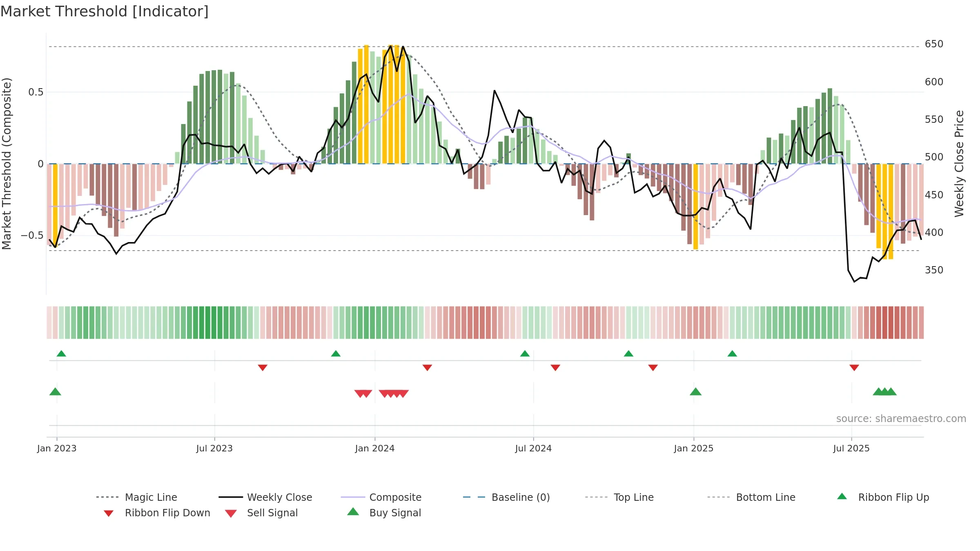
Task: Toggle the Buy Signal legend entry
Action: (x=384, y=513)
